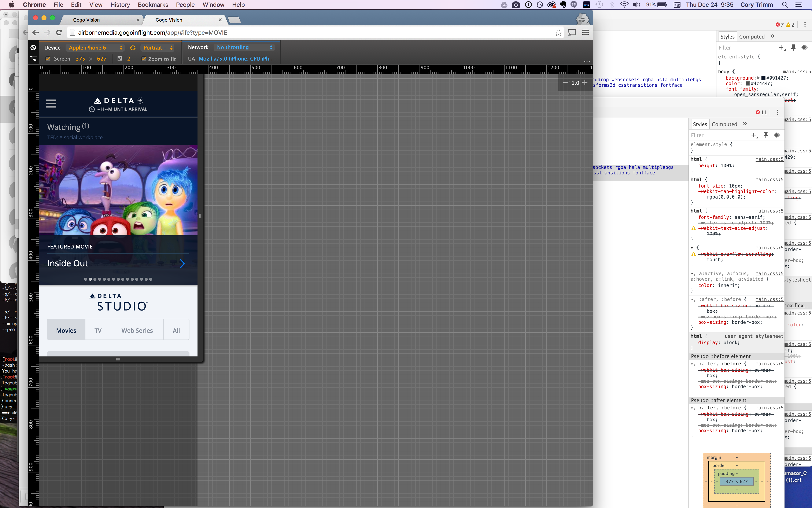Open the Chrome History menu

(x=120, y=5)
